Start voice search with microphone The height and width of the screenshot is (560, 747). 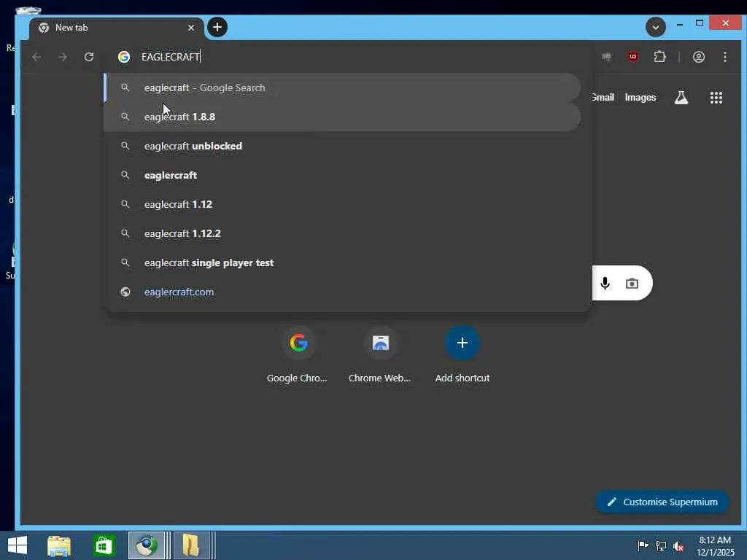[x=605, y=284]
